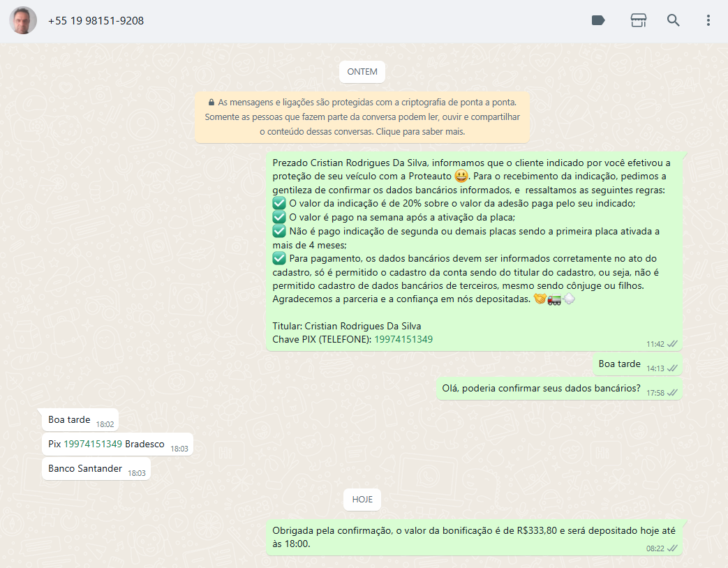Click the number link in the Pix Bradesco message

pyautogui.click(x=93, y=444)
